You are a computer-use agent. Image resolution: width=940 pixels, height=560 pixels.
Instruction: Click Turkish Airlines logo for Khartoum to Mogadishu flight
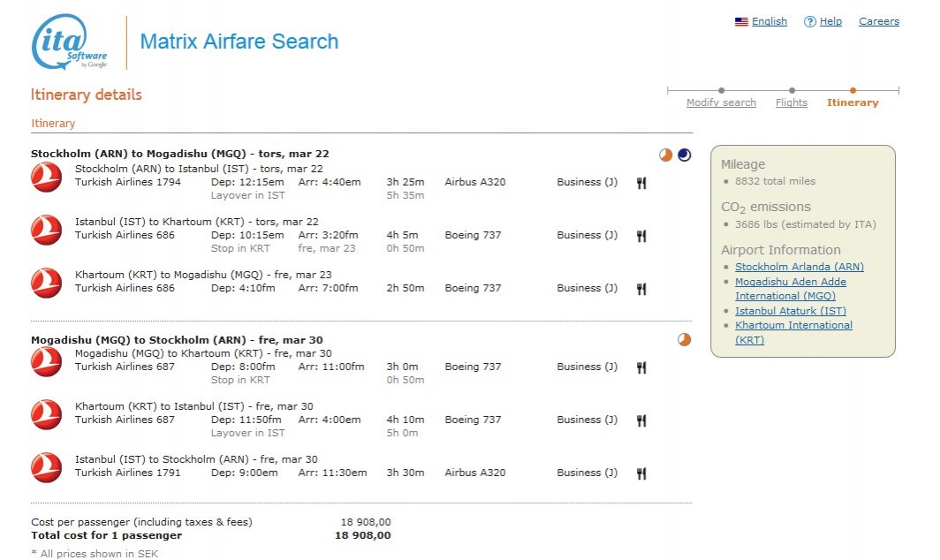pyautogui.click(x=46, y=283)
